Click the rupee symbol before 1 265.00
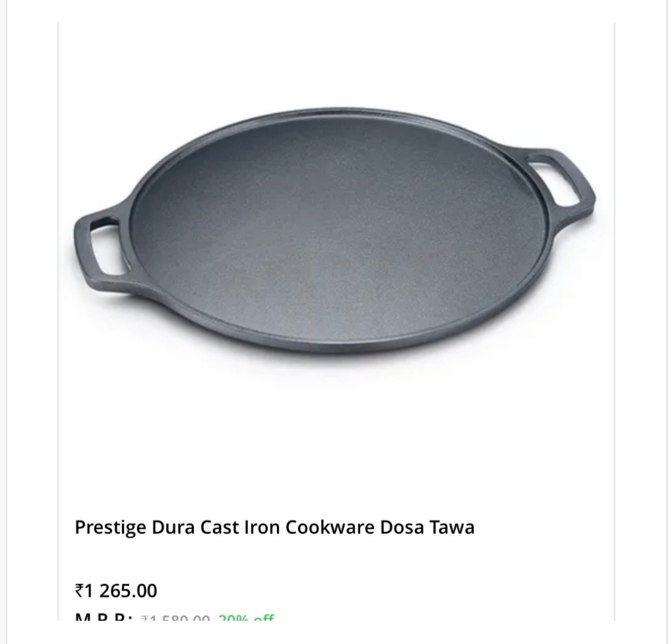The height and width of the screenshot is (644, 669). pos(79,591)
